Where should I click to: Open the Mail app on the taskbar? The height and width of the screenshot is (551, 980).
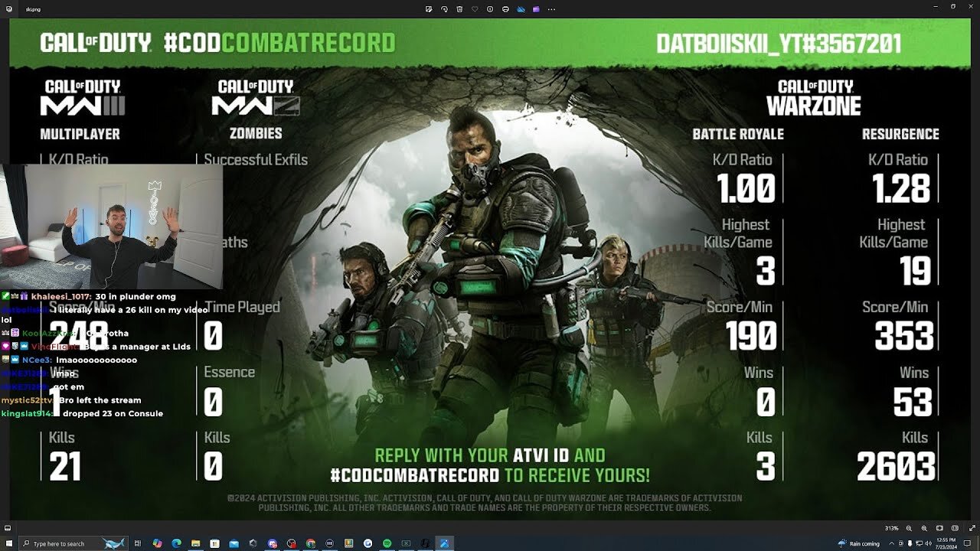click(234, 543)
